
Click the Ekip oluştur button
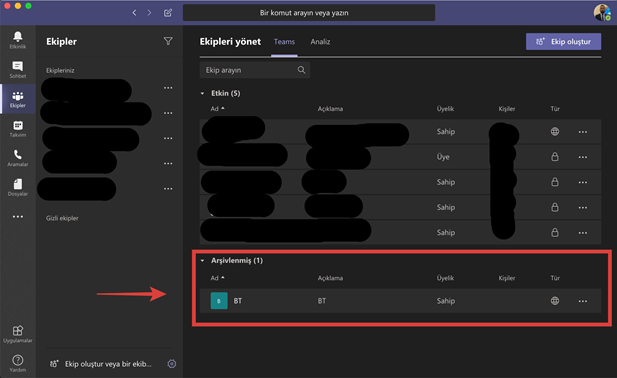click(x=563, y=42)
